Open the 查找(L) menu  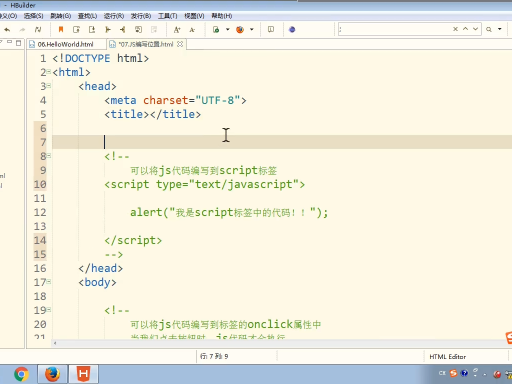[x=87, y=16]
